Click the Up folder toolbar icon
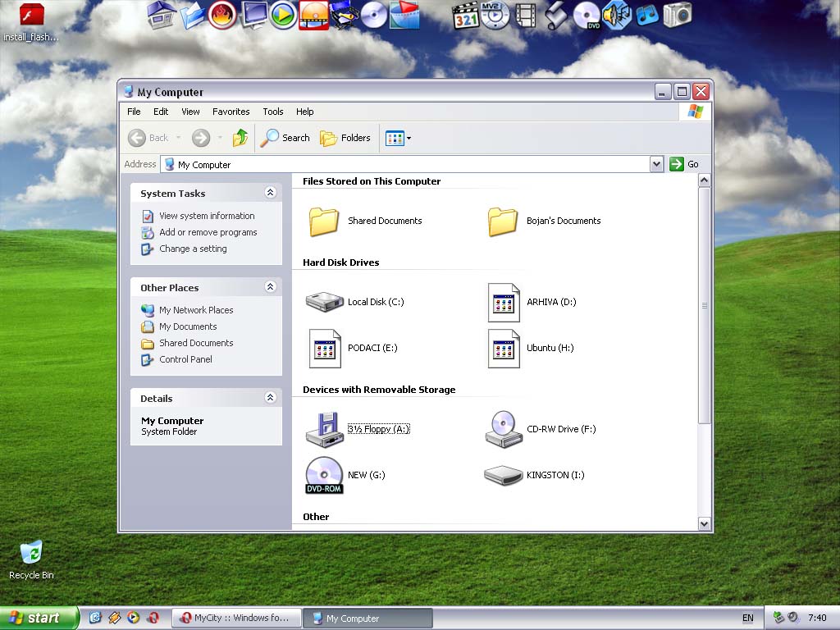The image size is (840, 630). point(240,138)
